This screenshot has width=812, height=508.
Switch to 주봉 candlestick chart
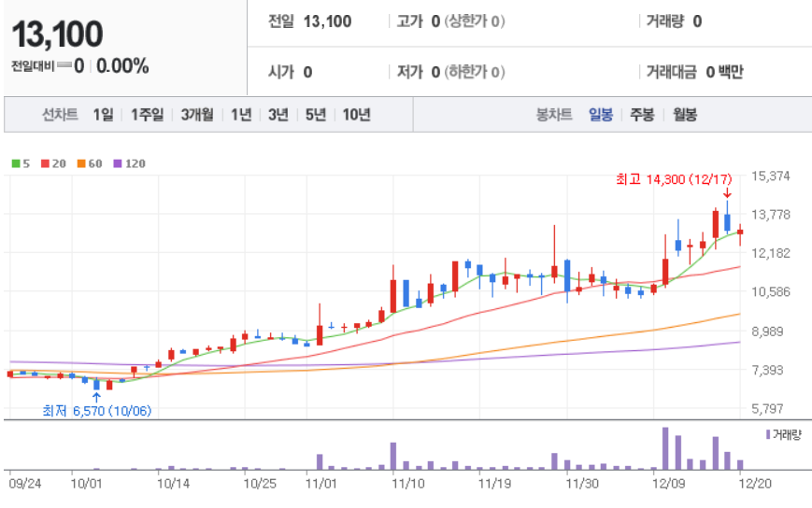[x=642, y=114]
